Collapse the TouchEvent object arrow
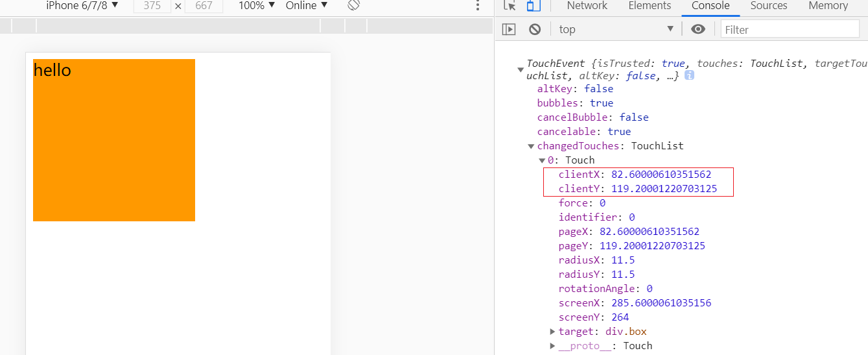Image resolution: width=868 pixels, height=355 pixels. point(521,69)
